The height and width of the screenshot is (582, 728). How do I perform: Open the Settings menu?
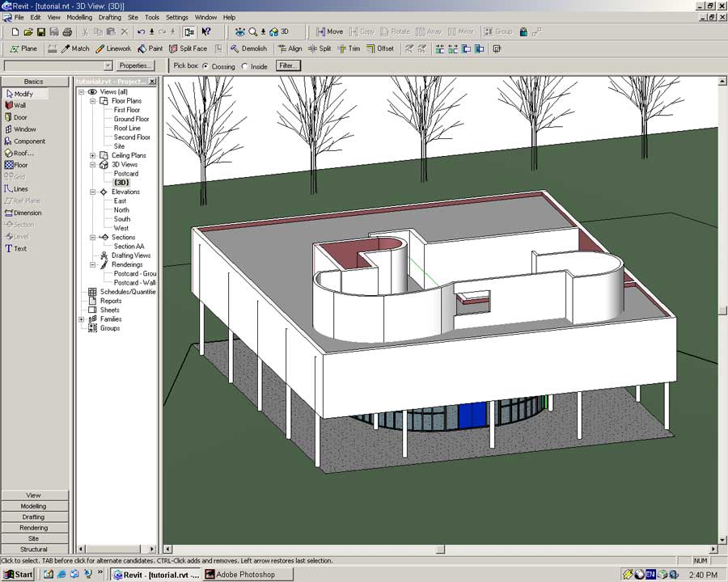(177, 17)
